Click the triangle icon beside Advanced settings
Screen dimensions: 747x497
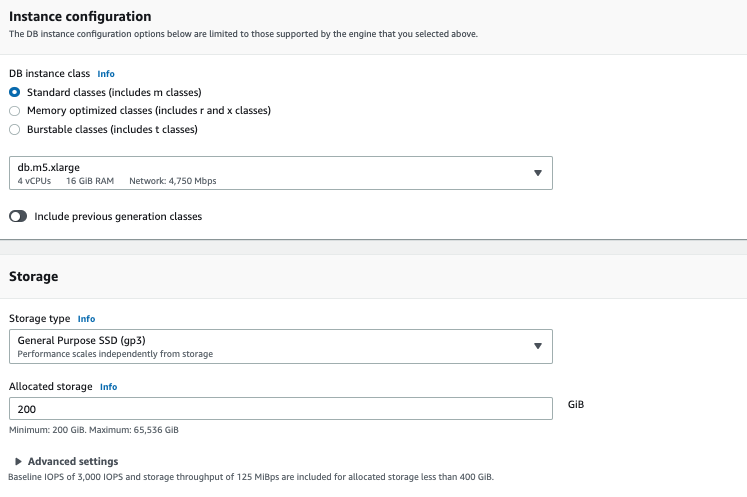click(18, 461)
